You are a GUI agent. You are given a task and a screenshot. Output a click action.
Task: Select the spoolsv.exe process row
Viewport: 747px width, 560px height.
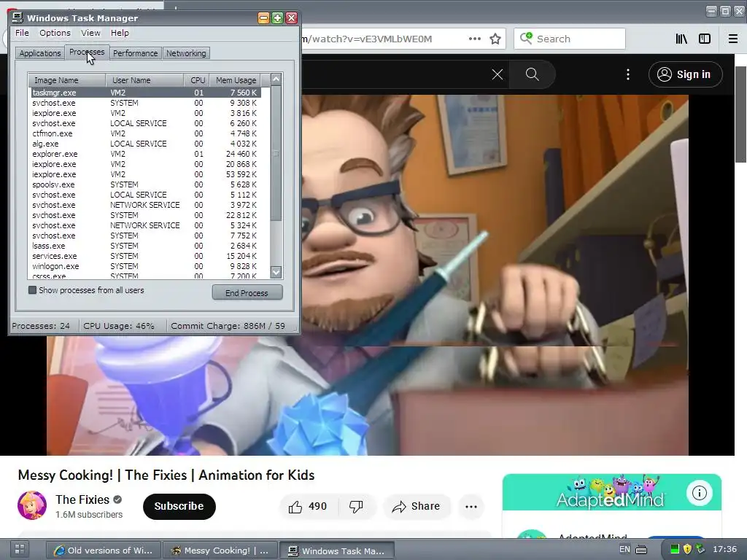point(146,184)
